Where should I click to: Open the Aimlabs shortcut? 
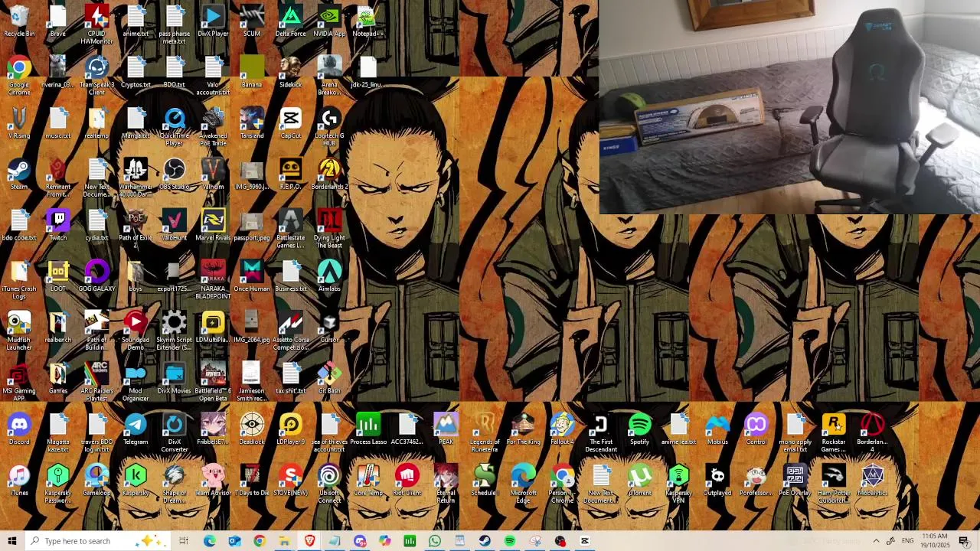click(329, 276)
